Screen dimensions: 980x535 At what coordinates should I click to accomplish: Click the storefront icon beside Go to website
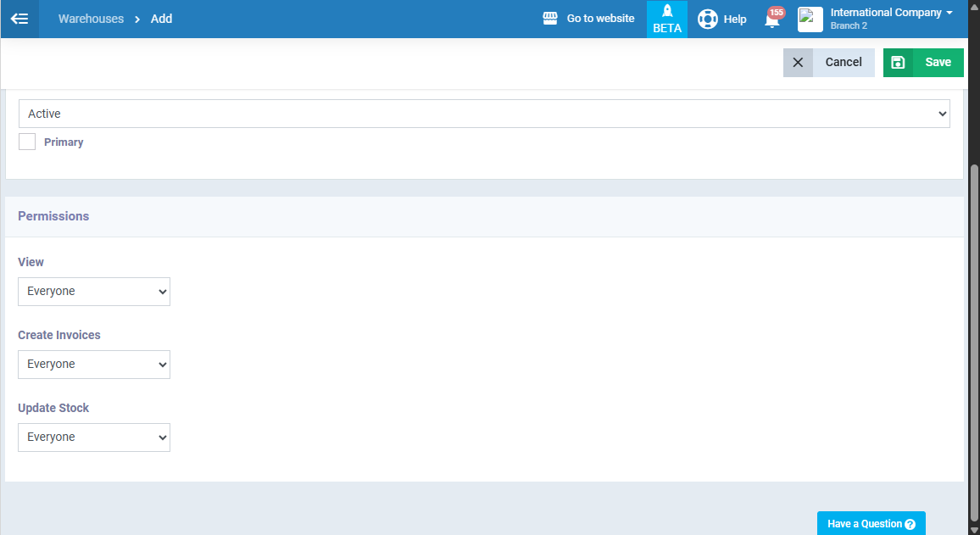click(x=550, y=19)
